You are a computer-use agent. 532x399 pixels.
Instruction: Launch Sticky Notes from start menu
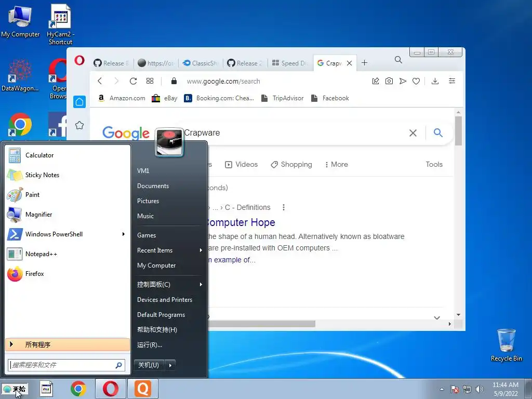point(67,175)
